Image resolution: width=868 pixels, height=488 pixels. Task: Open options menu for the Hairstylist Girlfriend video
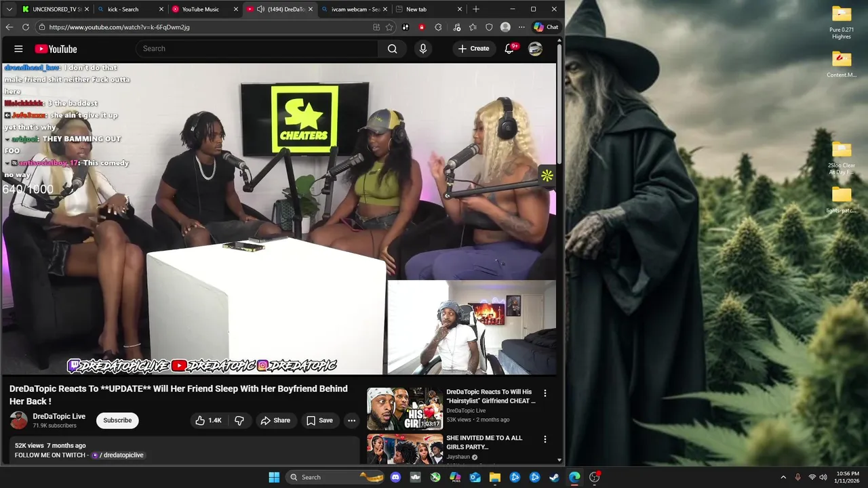click(545, 393)
